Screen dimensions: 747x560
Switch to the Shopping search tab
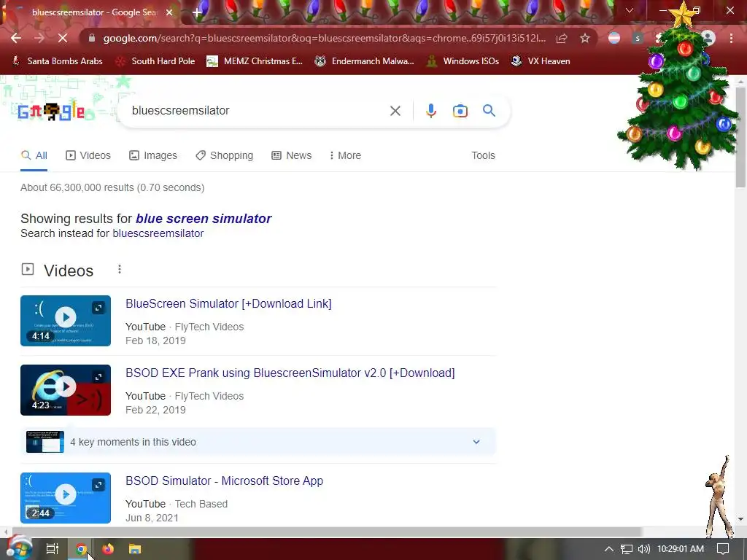coord(225,155)
